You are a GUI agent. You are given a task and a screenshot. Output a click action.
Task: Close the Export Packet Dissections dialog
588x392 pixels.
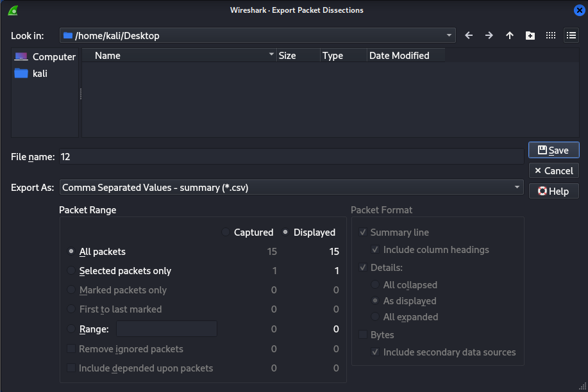(580, 10)
